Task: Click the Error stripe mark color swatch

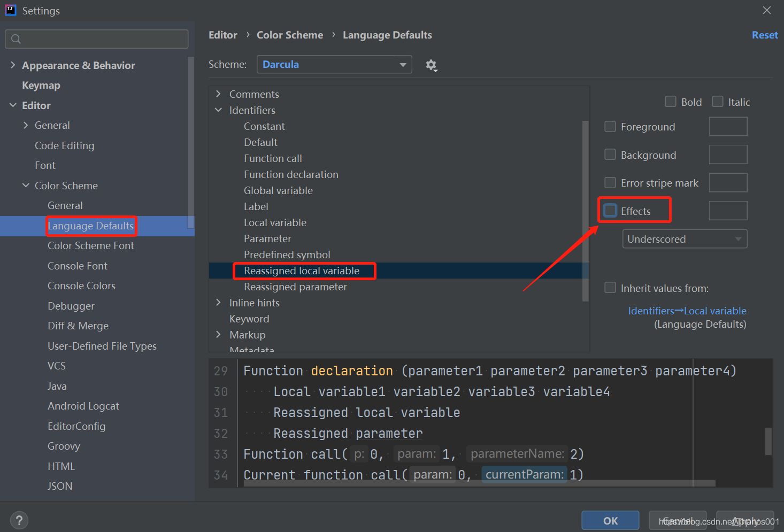Action: pyautogui.click(x=728, y=183)
